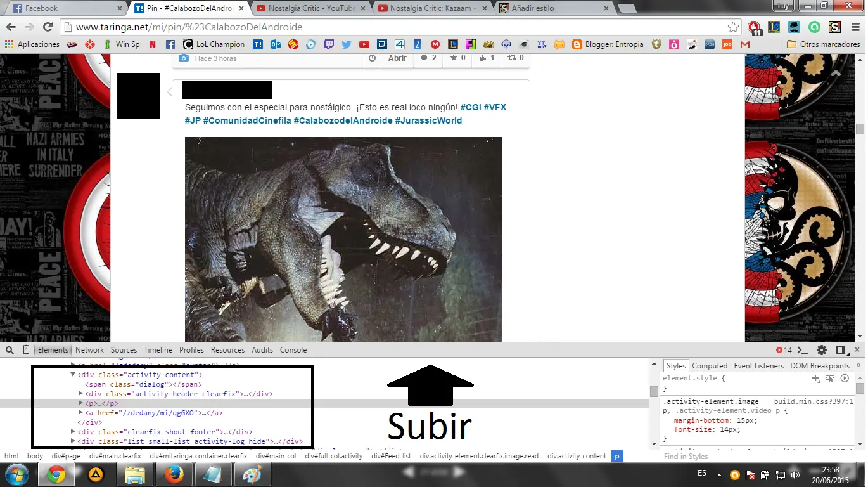Toggle device mode phone icon in DevTools
This screenshot has width=868, height=487.
click(26, 350)
